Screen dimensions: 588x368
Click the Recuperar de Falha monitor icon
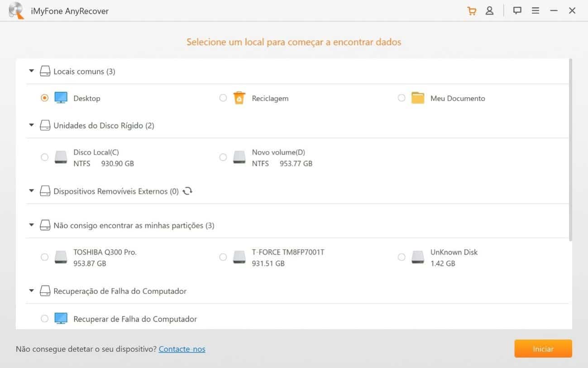coord(61,319)
